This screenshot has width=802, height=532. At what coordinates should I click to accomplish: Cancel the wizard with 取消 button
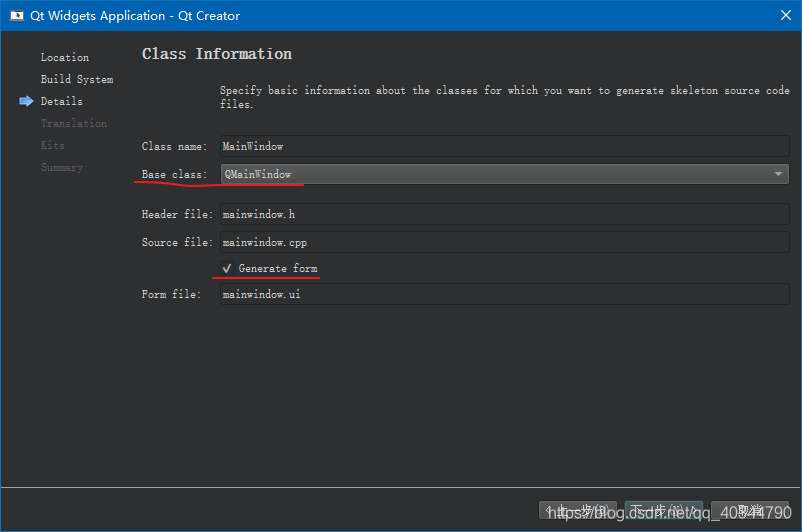(x=750, y=511)
